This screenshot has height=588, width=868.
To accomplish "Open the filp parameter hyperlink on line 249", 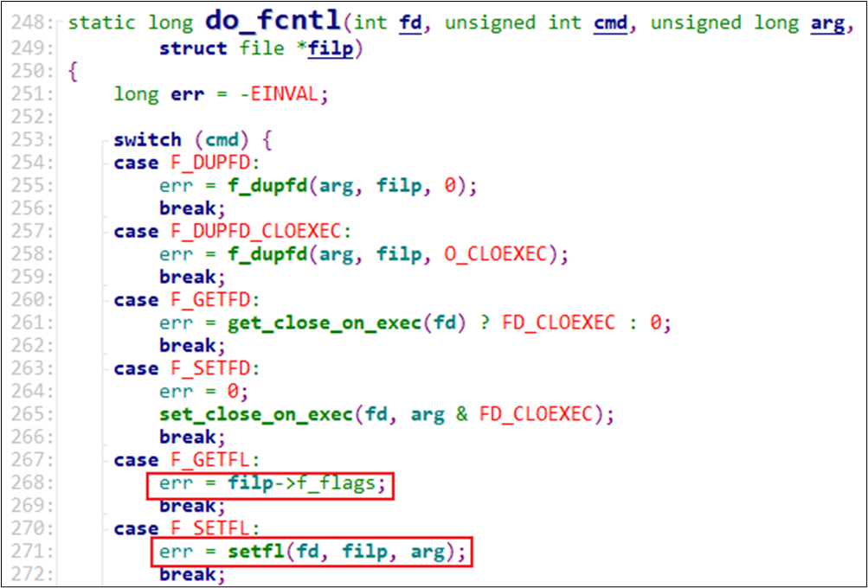I will point(330,48).
